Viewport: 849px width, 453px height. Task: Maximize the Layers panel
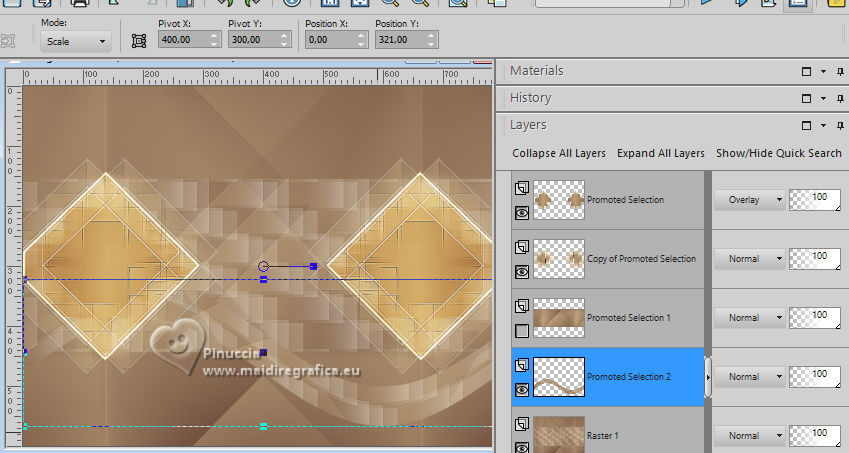(806, 125)
